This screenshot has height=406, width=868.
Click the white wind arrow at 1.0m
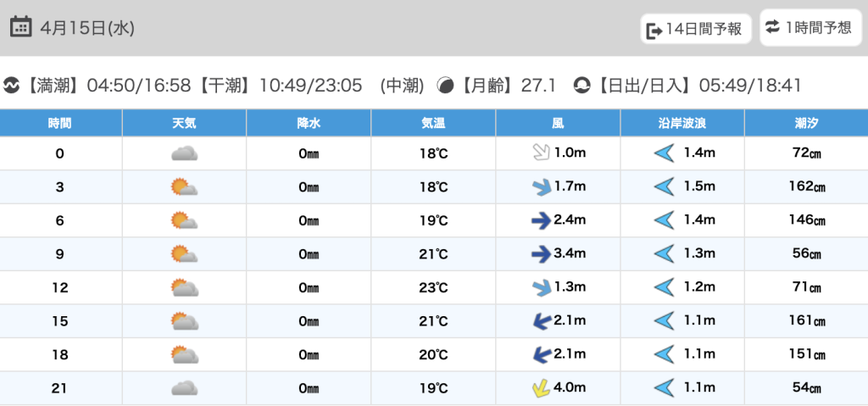(538, 153)
